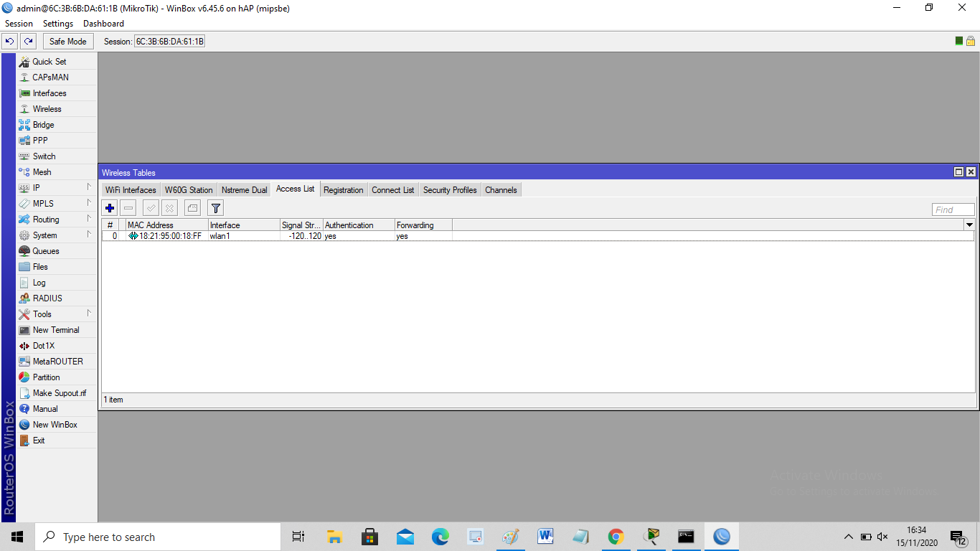The image size is (980, 551).
Task: Switch to Connect List tab
Action: (x=393, y=190)
